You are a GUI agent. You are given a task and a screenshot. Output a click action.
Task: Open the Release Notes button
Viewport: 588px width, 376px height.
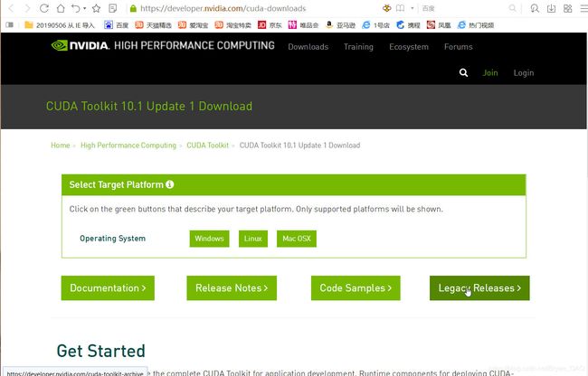pos(232,288)
